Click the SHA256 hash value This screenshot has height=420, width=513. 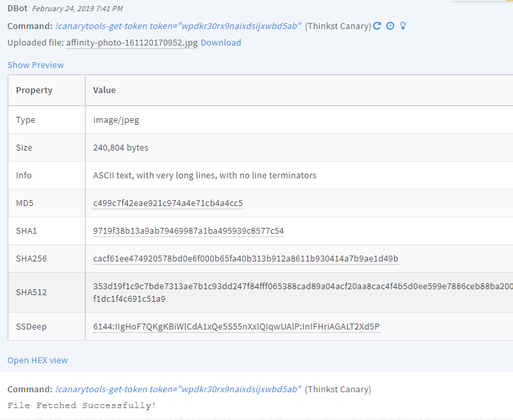(x=245, y=258)
